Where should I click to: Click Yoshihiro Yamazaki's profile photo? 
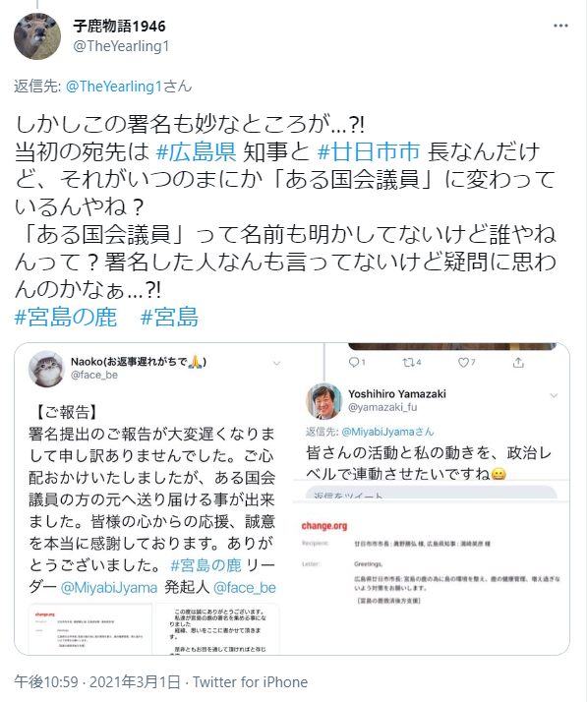tap(323, 401)
